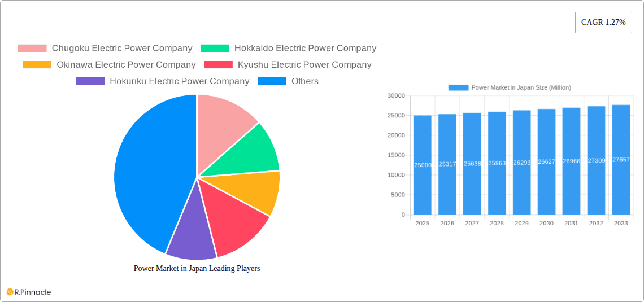Click the 2027 bar labeled 25638
Viewport: 644px width, 302px height.
[472, 164]
